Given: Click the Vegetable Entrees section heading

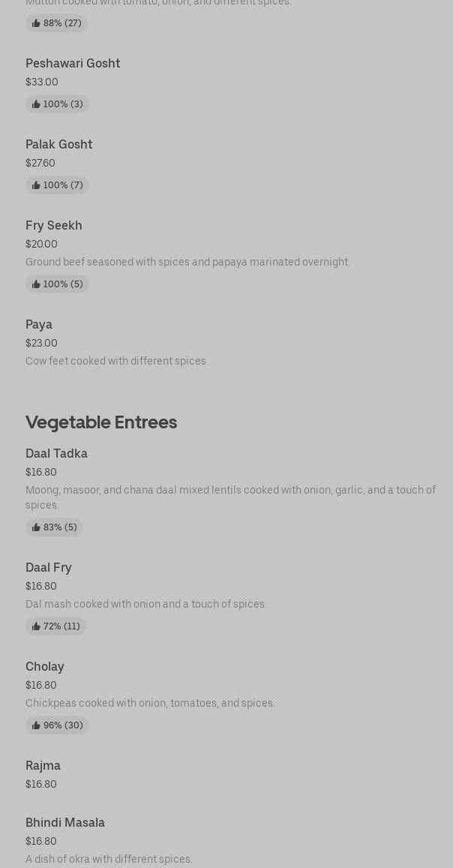Looking at the screenshot, I should tap(101, 422).
